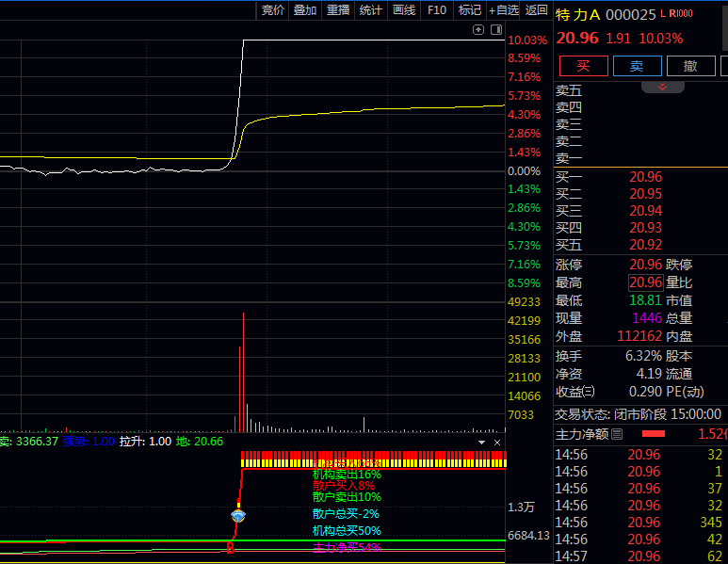The height and width of the screenshot is (564, 728).
Task: Click the up-arrow icon above the chart
Action: (478, 30)
